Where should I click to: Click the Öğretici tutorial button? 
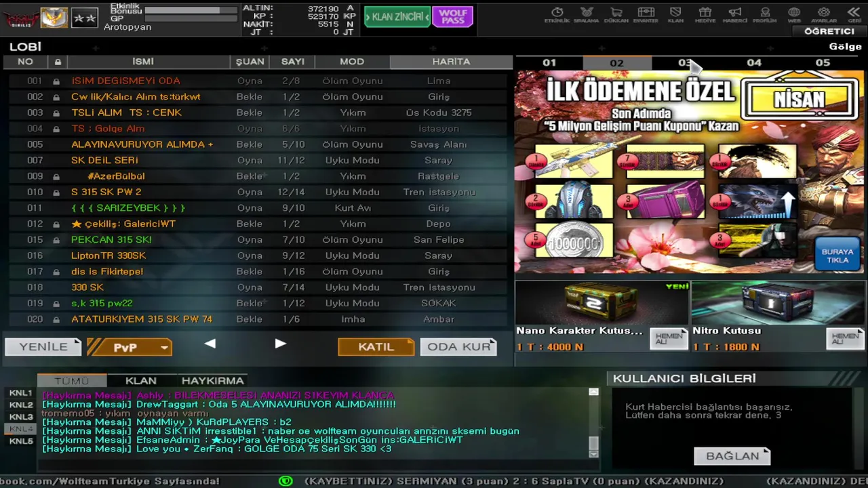[829, 31]
